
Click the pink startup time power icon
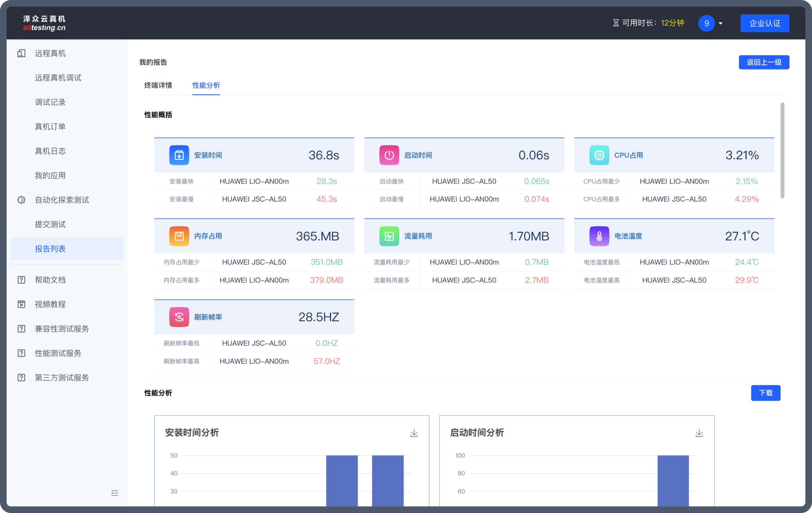[x=389, y=155]
